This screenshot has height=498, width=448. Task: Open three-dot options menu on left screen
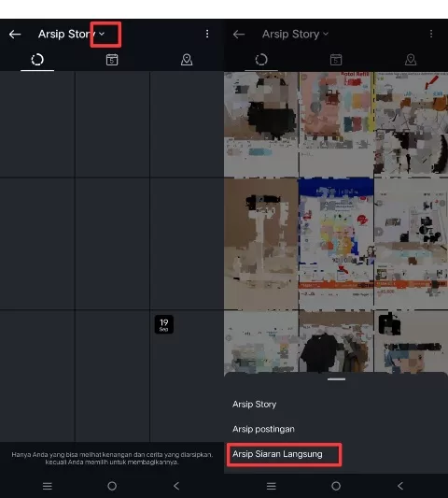[207, 34]
